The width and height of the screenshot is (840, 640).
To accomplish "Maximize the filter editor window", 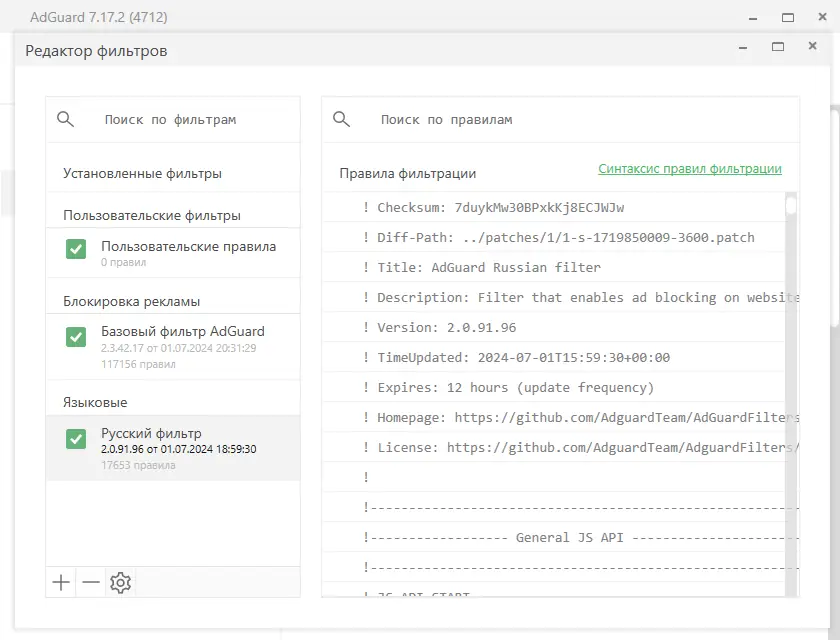I will [x=778, y=47].
